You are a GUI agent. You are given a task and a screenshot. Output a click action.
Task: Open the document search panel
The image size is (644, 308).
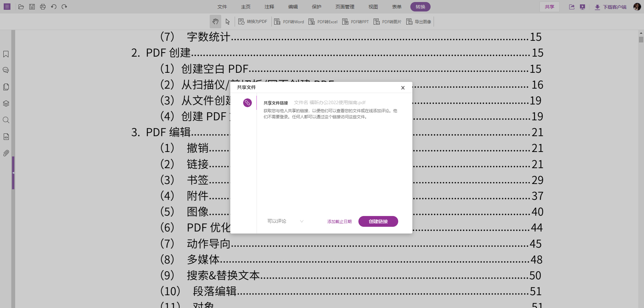click(x=6, y=120)
